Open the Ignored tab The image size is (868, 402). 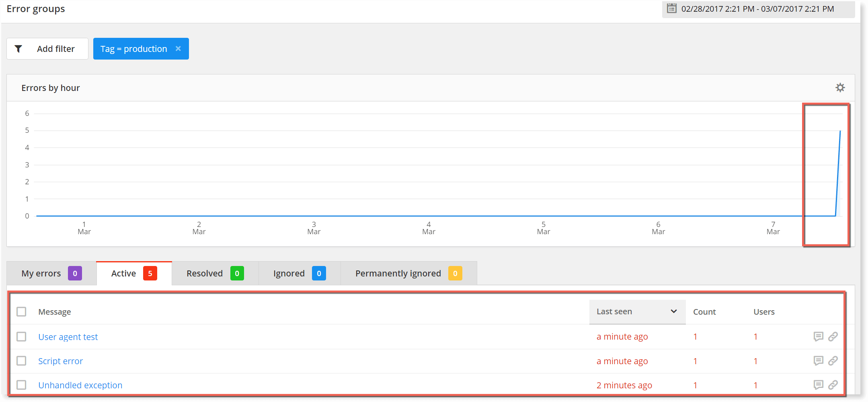(300, 273)
